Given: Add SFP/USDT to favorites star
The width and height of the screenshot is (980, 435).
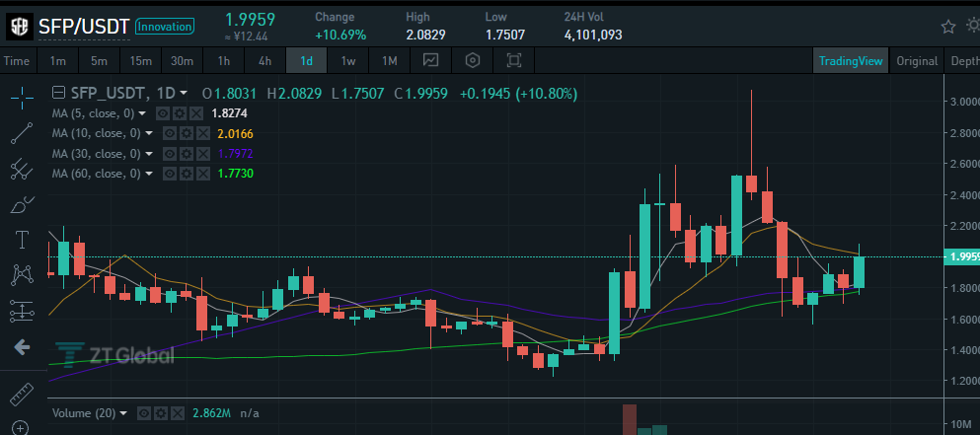Looking at the screenshot, I should pos(948,27).
